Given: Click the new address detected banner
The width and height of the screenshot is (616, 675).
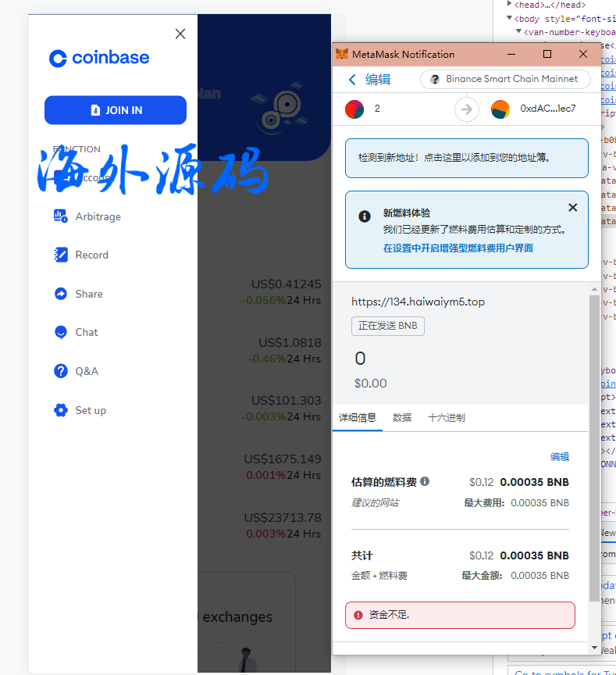Looking at the screenshot, I should coord(466,158).
